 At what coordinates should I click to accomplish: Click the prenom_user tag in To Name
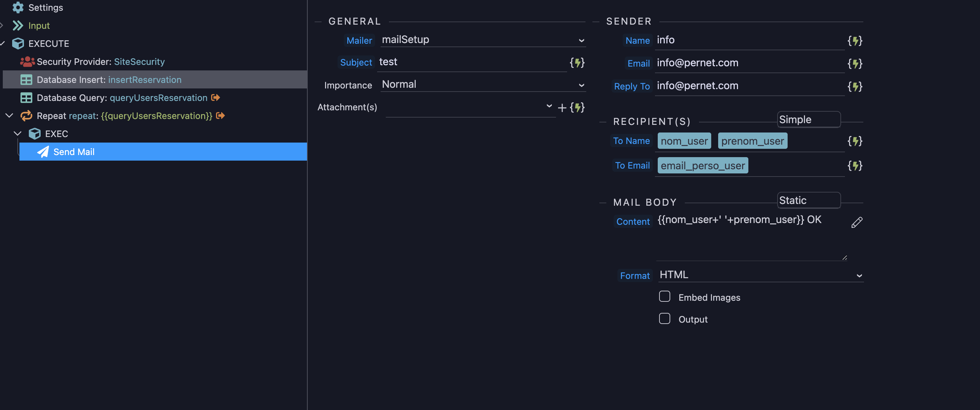click(x=753, y=141)
